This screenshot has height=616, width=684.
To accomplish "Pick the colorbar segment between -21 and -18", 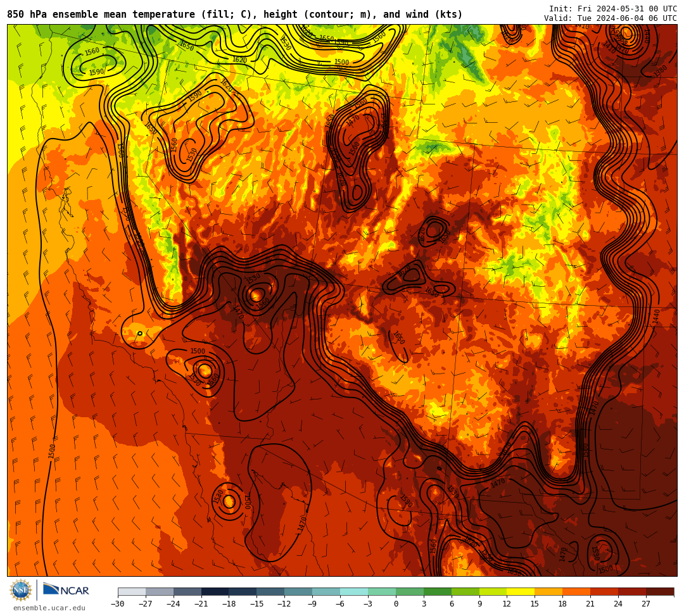I will pos(215,591).
